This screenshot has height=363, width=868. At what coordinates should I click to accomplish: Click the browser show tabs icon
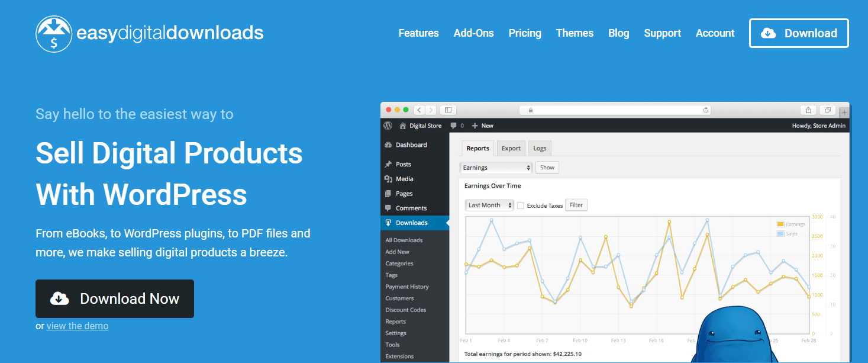(x=828, y=110)
